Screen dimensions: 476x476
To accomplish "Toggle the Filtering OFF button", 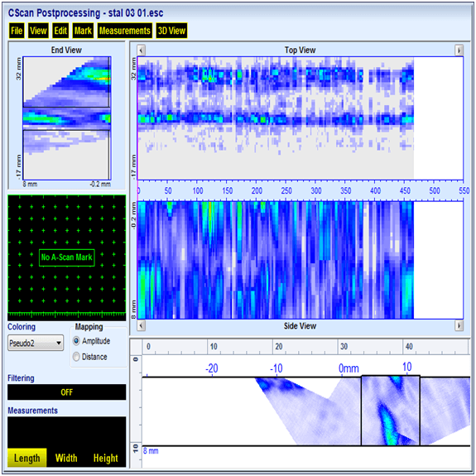I will coord(67,392).
